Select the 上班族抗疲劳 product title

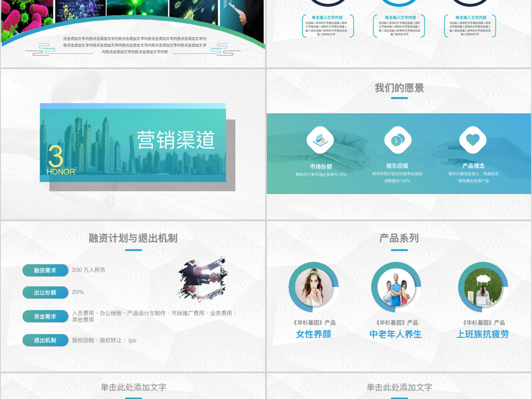[x=483, y=334]
